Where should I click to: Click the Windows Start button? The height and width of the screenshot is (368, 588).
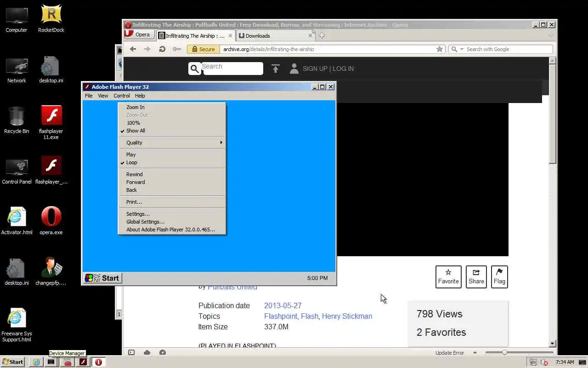point(13,362)
